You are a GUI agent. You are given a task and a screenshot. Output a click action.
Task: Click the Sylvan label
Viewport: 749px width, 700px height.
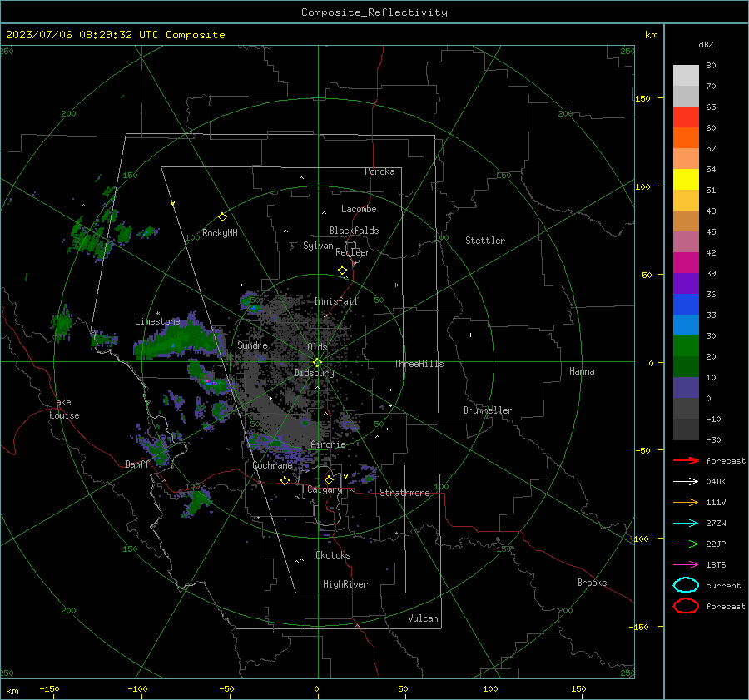(x=318, y=246)
